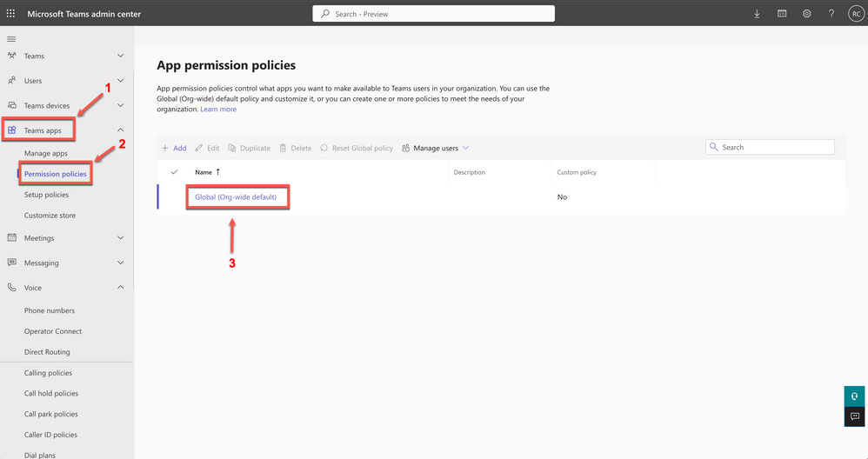This screenshot has width=868, height=459.
Task: Click the Voice phone icon
Action: pyautogui.click(x=11, y=288)
